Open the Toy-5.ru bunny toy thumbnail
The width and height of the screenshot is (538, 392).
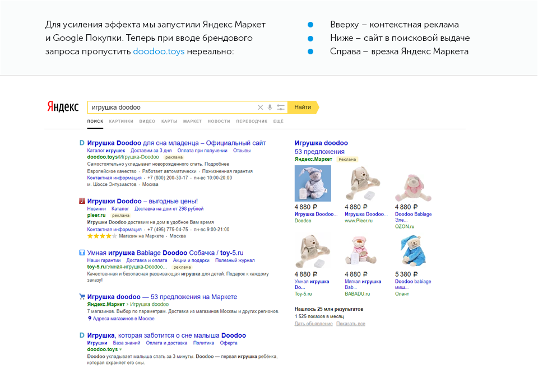313,251
